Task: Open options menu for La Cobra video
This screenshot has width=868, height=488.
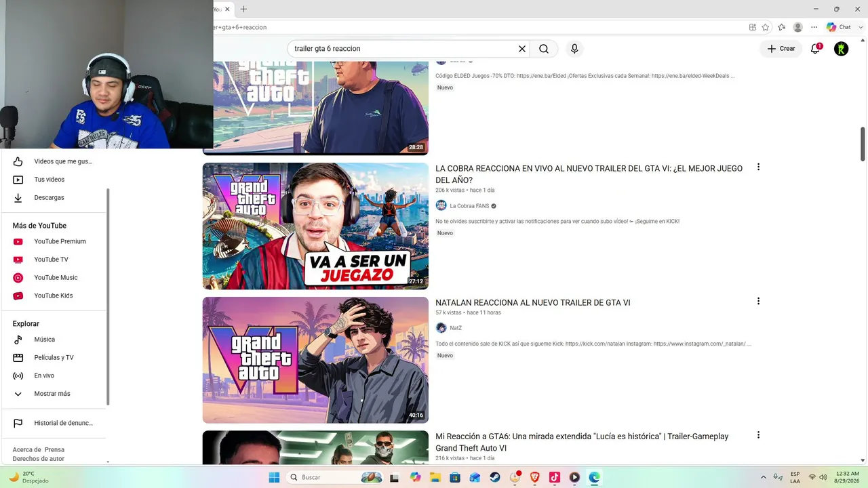Action: coord(758,167)
